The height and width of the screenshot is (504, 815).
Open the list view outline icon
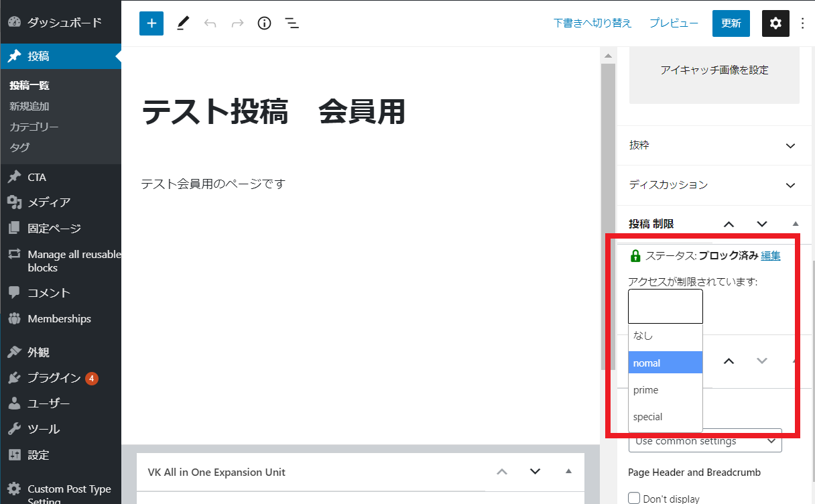(x=292, y=23)
